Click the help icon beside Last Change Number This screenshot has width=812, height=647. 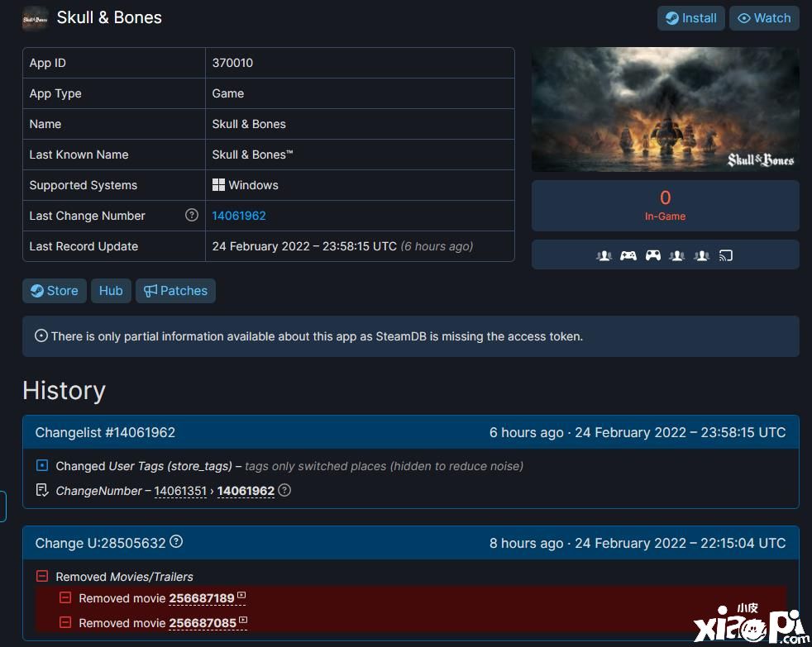pos(192,215)
